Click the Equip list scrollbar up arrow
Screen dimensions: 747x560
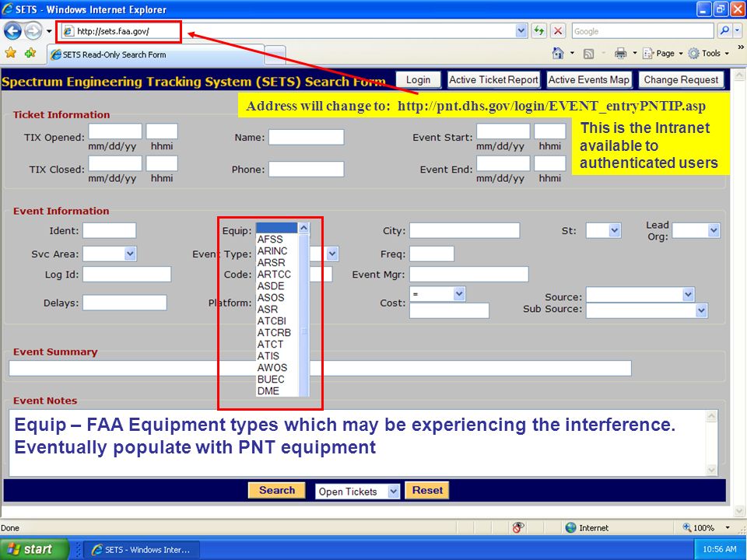tap(303, 228)
